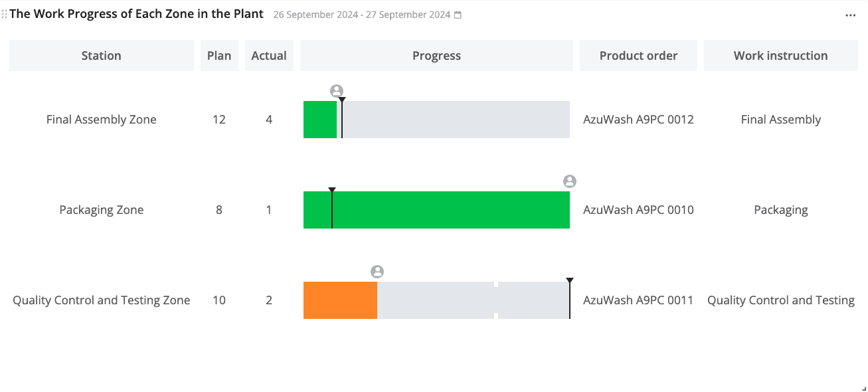Image resolution: width=868 pixels, height=392 pixels.
Task: Open the date range 26–27 September 2024
Action: (362, 15)
